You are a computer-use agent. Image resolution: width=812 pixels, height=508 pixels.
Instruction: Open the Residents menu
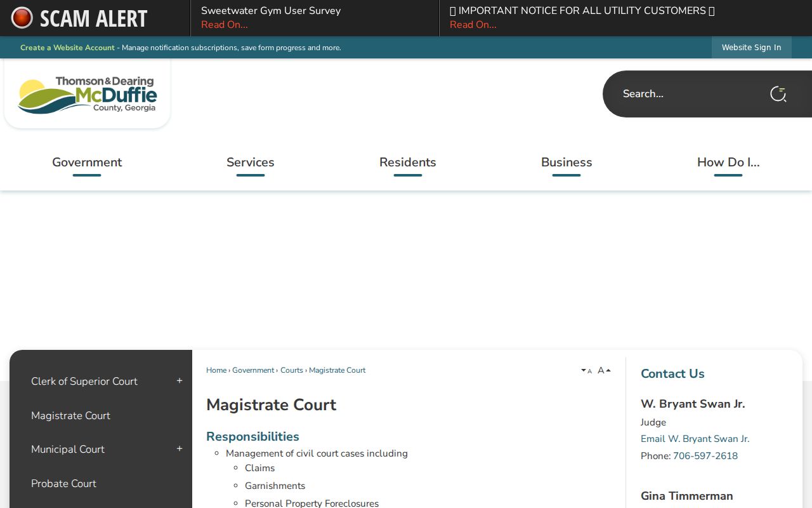point(408,163)
